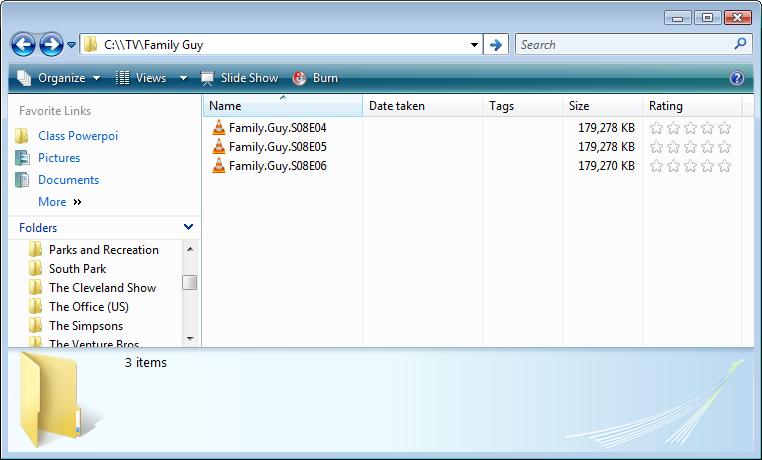This screenshot has height=460, width=762.
Task: Click large folder thumbnail in details pane
Action: click(x=51, y=398)
